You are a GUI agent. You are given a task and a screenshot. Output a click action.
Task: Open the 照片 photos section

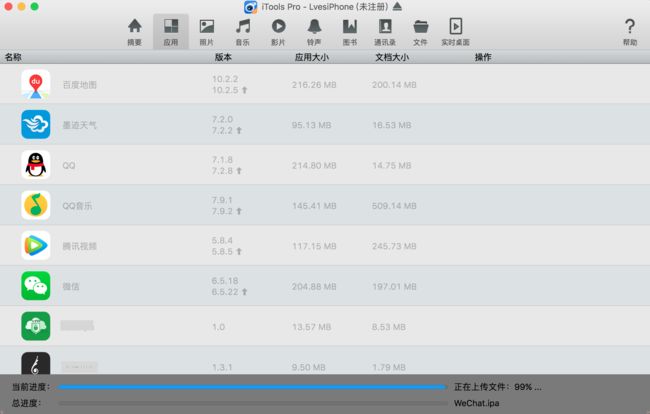click(206, 32)
